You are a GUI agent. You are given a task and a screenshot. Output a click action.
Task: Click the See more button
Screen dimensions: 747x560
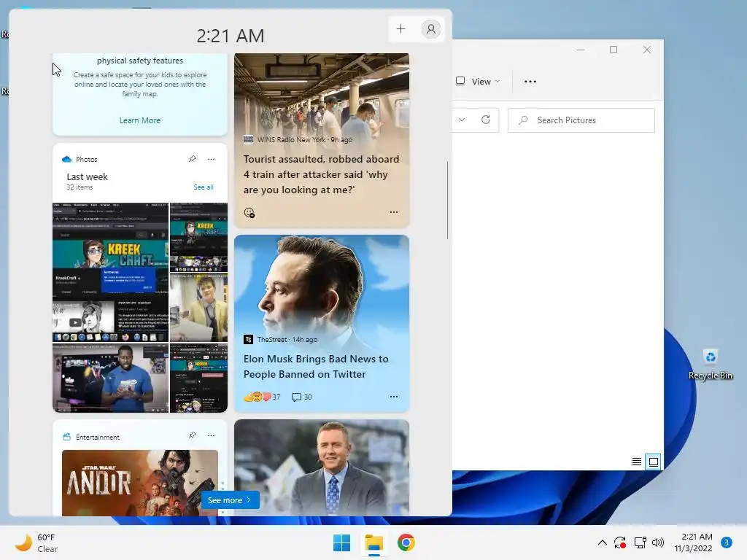pos(230,500)
